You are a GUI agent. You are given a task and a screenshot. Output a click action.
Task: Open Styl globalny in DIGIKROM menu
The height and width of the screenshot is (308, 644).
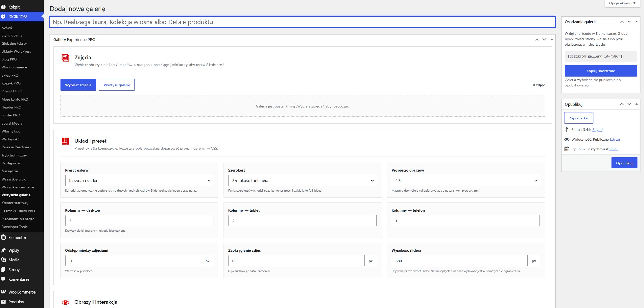point(12,35)
